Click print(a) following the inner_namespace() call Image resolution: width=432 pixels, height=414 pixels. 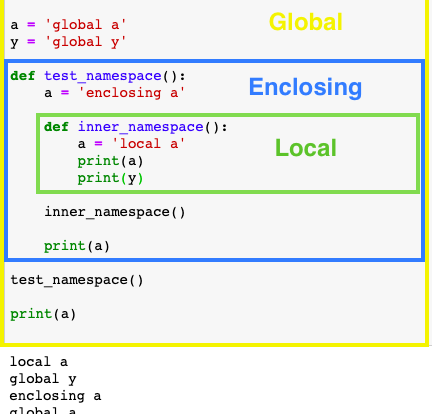point(77,246)
